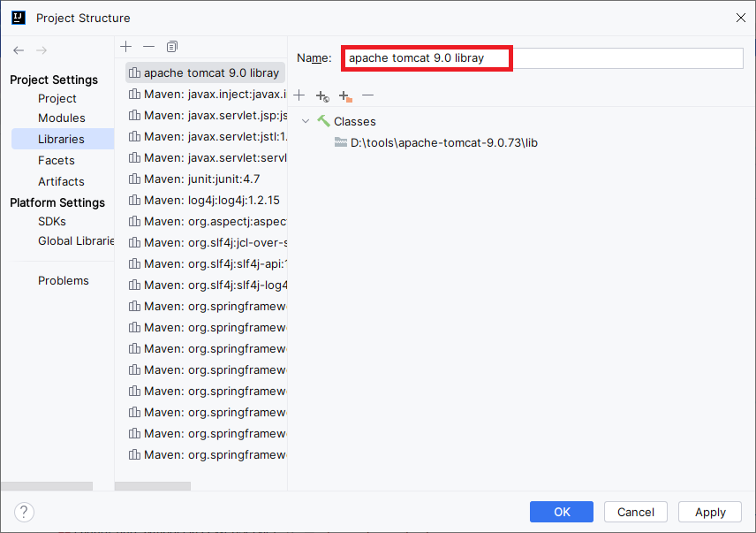This screenshot has width=756, height=533.
Task: Select D:\tools\apache-tomcat-9.0.73\lib entry
Action: click(x=443, y=143)
